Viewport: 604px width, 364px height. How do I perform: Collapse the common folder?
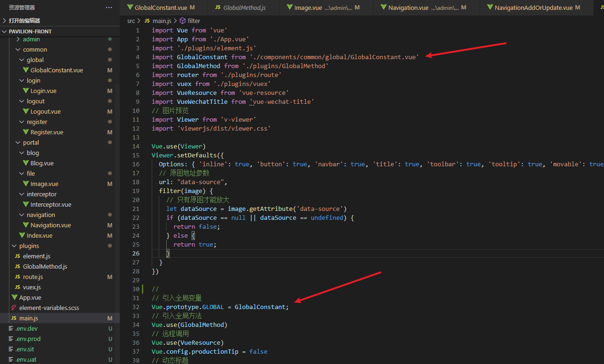point(18,49)
